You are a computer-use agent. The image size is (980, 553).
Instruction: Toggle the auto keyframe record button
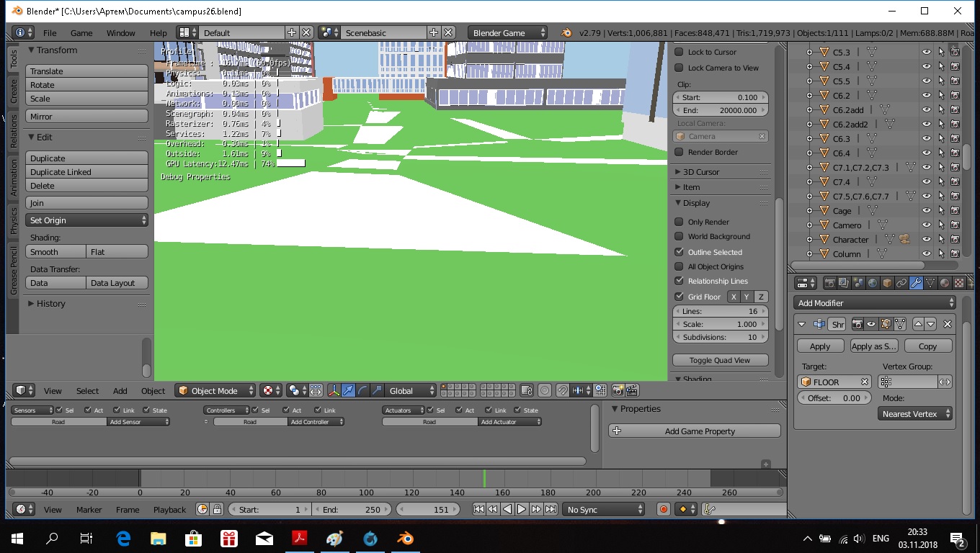point(664,509)
